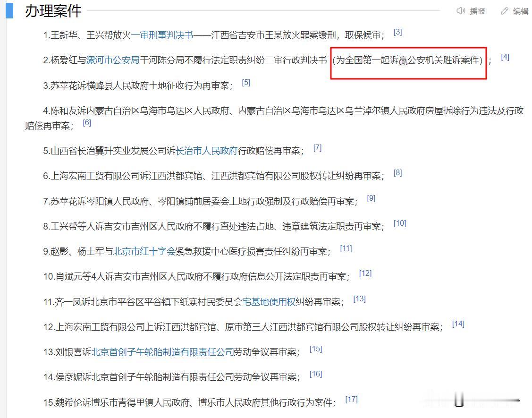Image resolution: width=532 pixels, height=418 pixels.
Task: Click reference footnote [5]
Action: tap(246, 83)
